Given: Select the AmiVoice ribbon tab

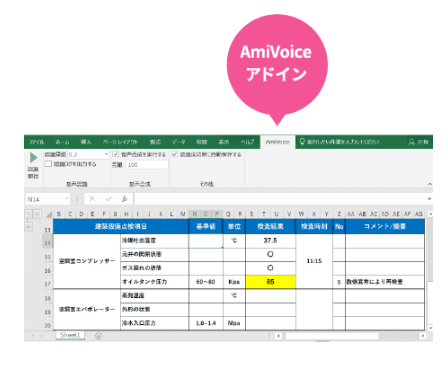Looking at the screenshot, I should (277, 142).
